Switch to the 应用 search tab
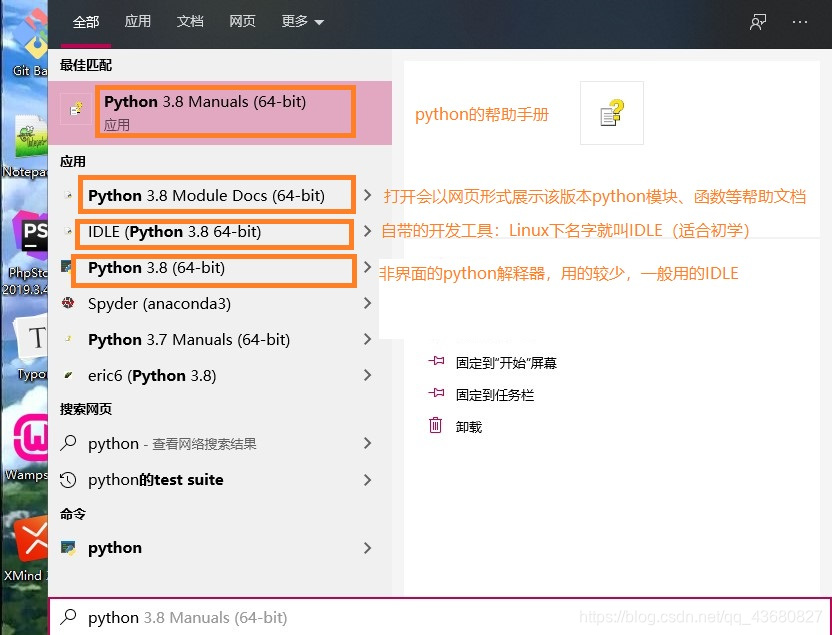This screenshot has height=635, width=832. click(x=138, y=22)
